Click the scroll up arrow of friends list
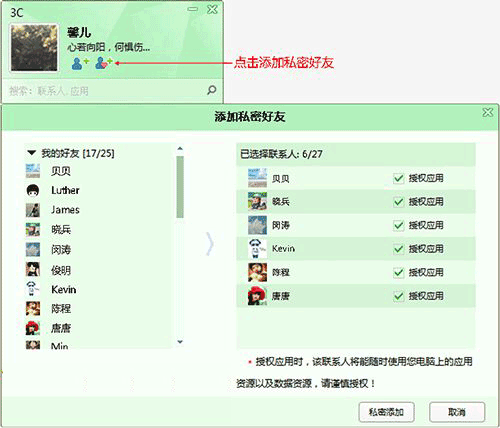500x428 pixels. point(180,148)
